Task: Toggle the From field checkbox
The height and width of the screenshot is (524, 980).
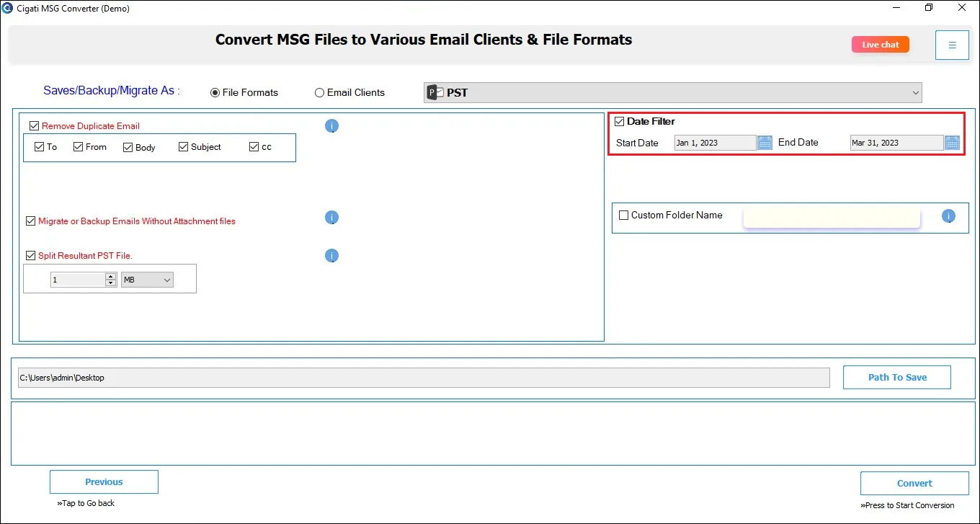Action: [x=78, y=147]
